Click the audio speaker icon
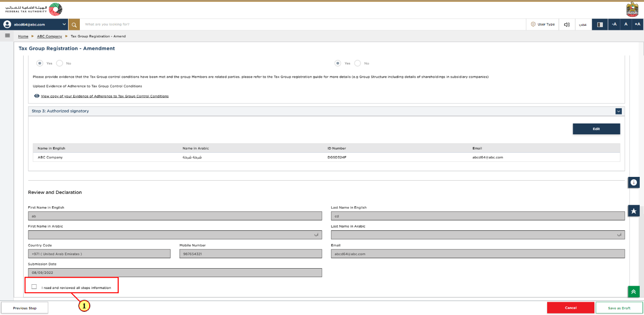Viewport: 644px width, 315px height. 567,24
